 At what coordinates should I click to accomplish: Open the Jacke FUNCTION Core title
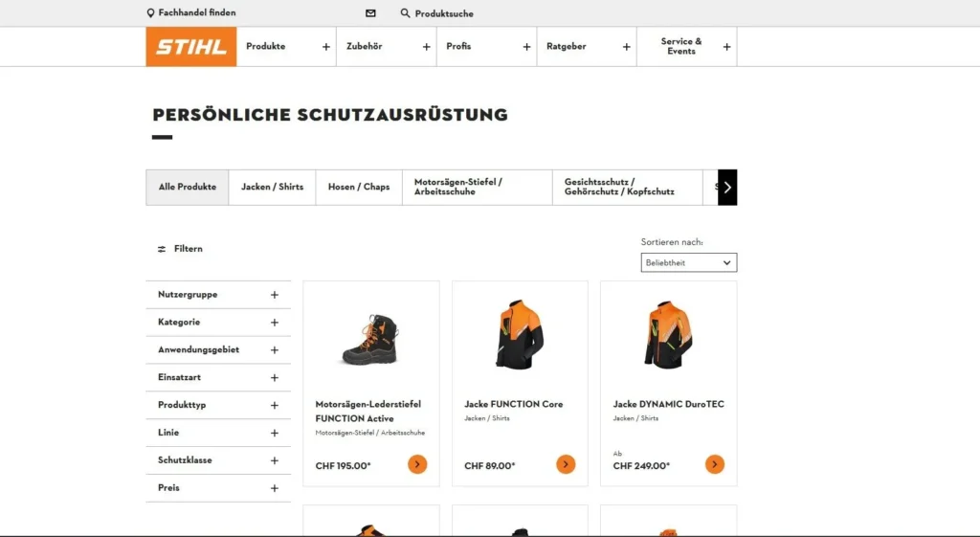pos(514,405)
